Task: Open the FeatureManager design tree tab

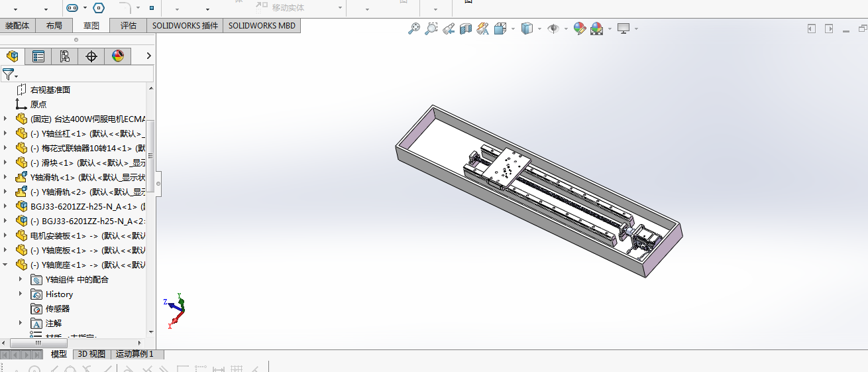Action: pos(13,56)
